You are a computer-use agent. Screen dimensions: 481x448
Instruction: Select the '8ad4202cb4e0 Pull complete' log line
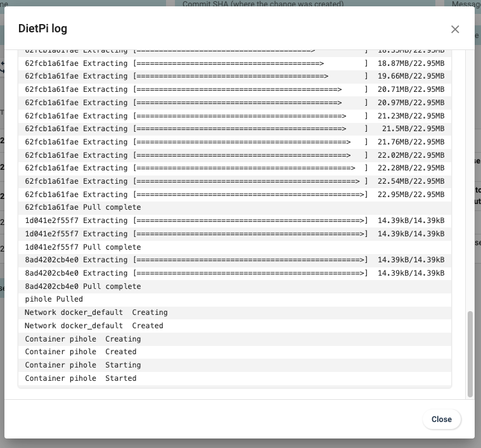[83, 286]
